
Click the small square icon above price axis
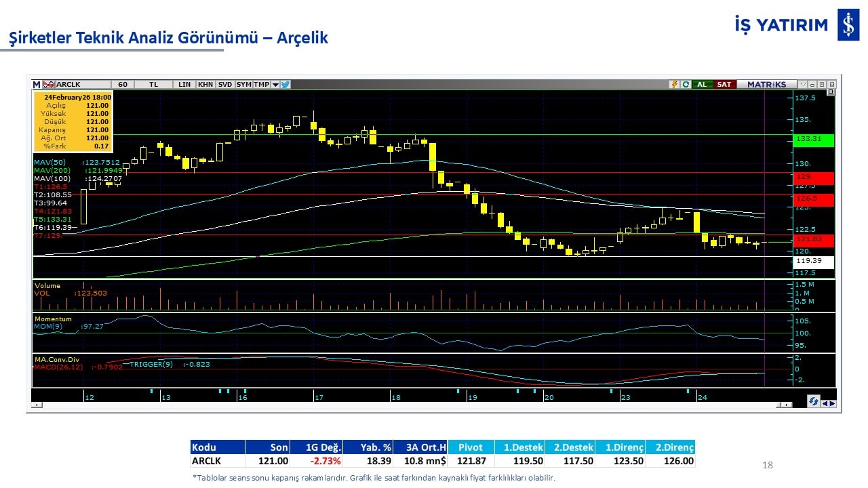[x=831, y=91]
